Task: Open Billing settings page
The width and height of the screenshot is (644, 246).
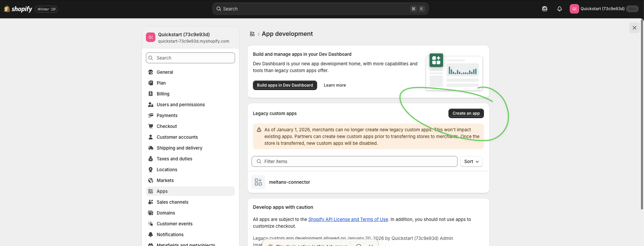Action: pyautogui.click(x=190, y=94)
